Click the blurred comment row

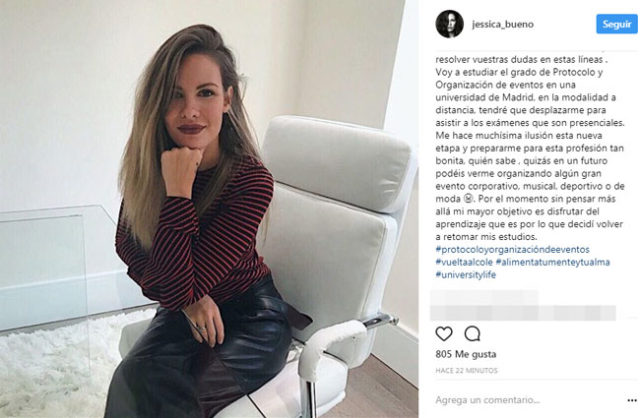coord(523,306)
